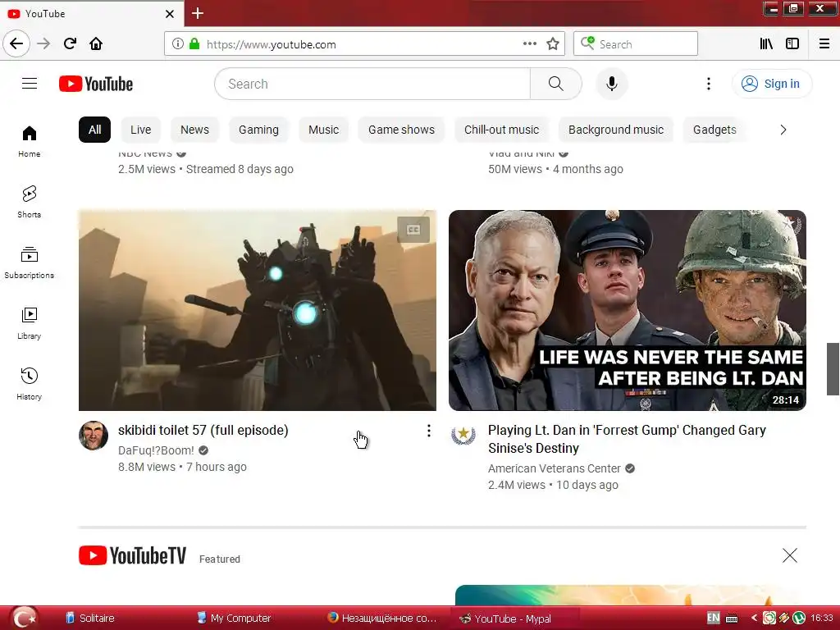Select the Live filter chip
Viewport: 840px width, 630px height.
(x=140, y=130)
